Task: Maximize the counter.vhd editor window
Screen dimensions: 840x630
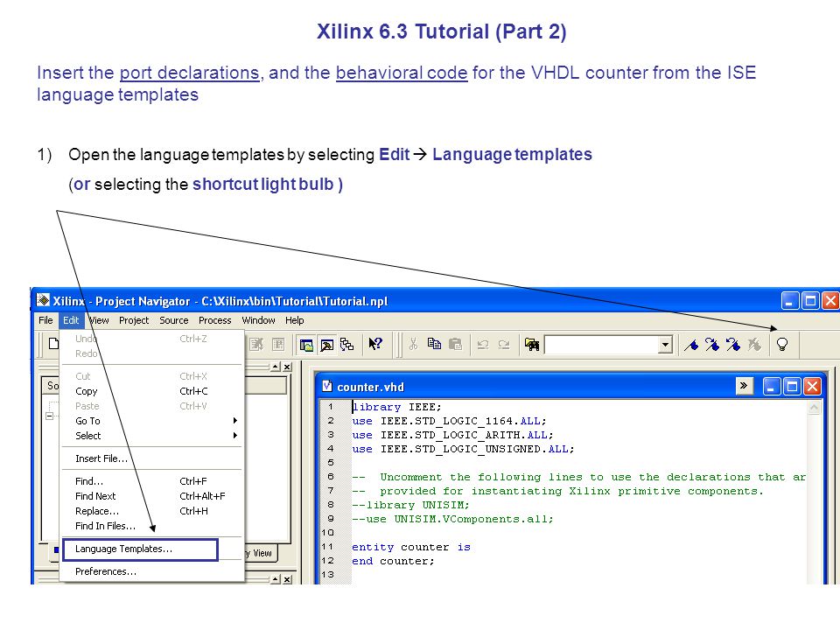Action: click(x=792, y=386)
